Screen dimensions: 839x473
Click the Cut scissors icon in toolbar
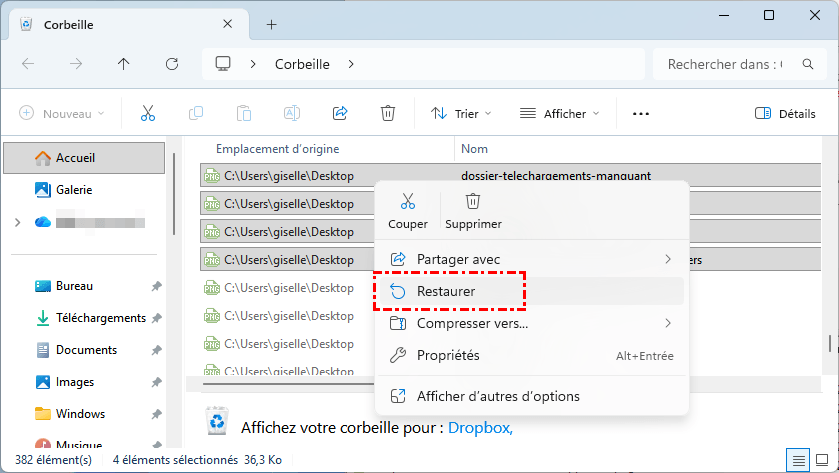pos(148,113)
